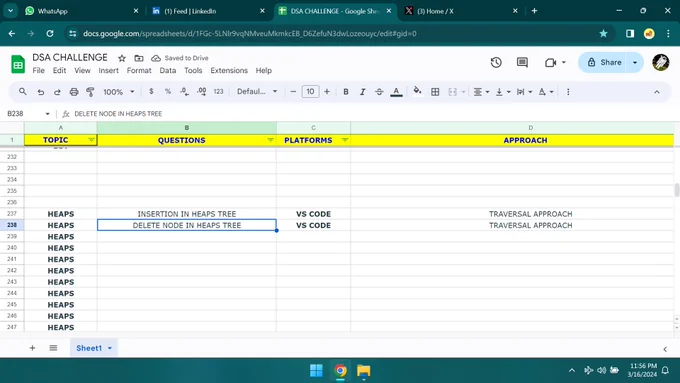Image resolution: width=680 pixels, height=383 pixels.
Task: Open the Format menu
Action: click(139, 70)
